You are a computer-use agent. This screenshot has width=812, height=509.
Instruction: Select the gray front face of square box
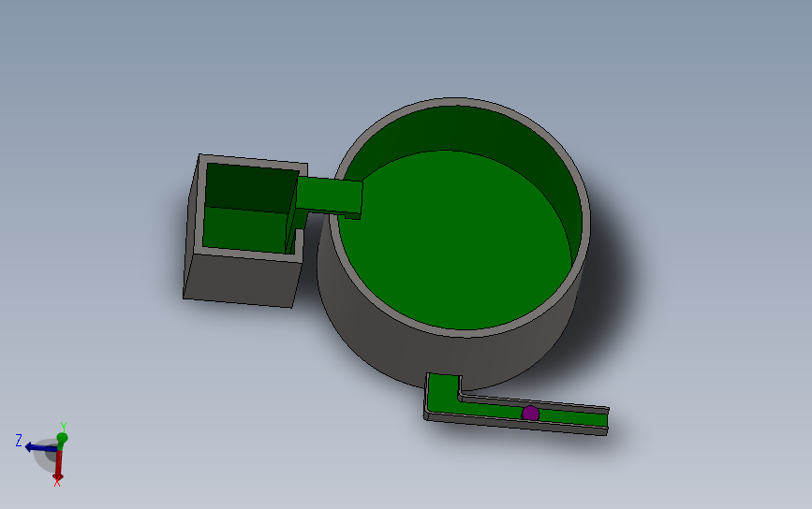pos(241,280)
